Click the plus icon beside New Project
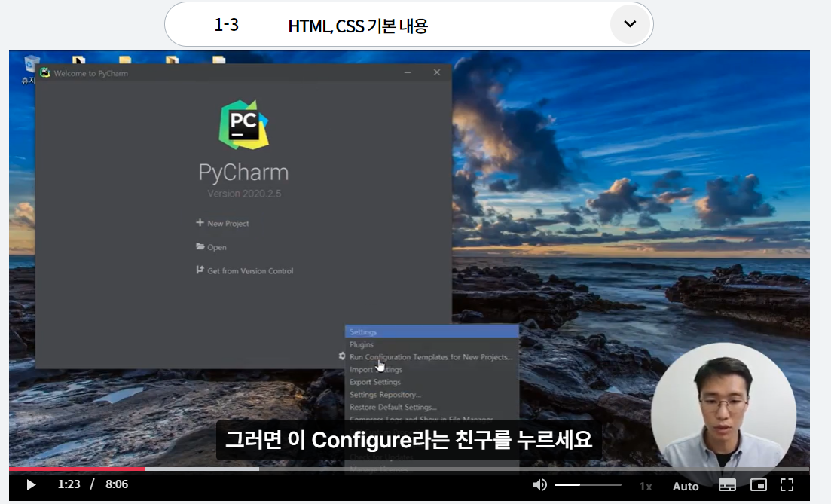This screenshot has width=831, height=504. pyautogui.click(x=200, y=222)
